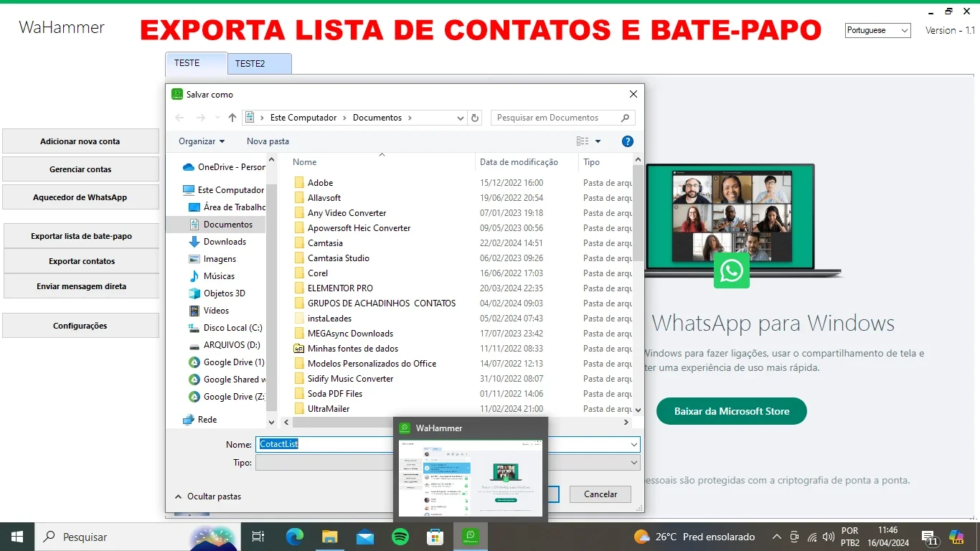Click the weather 26°C Pred ensolarado widget
The width and height of the screenshot is (980, 551).
(694, 537)
